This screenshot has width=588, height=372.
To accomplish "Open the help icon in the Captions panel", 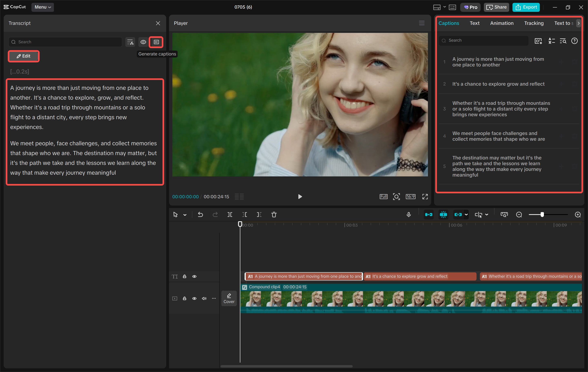I will [575, 41].
